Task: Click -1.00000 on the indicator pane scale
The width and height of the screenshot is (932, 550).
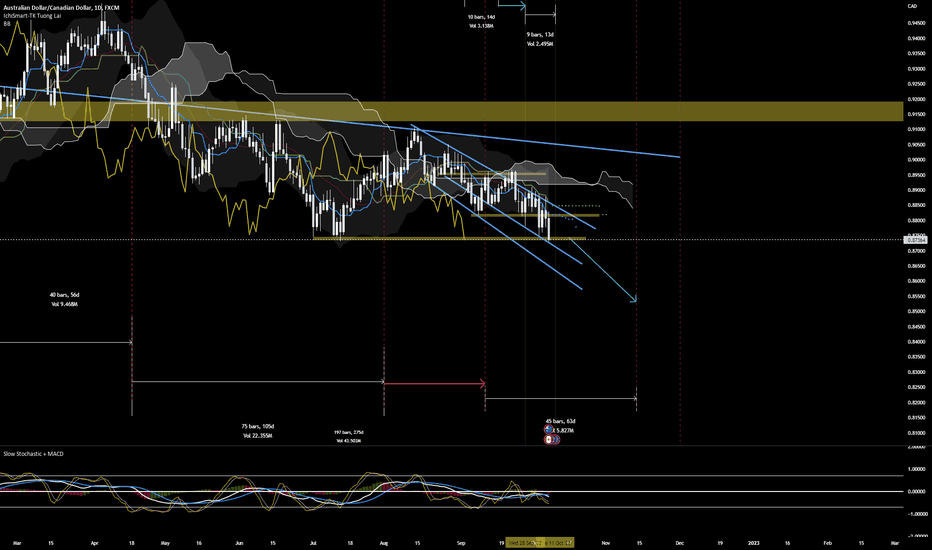Action: [915, 514]
